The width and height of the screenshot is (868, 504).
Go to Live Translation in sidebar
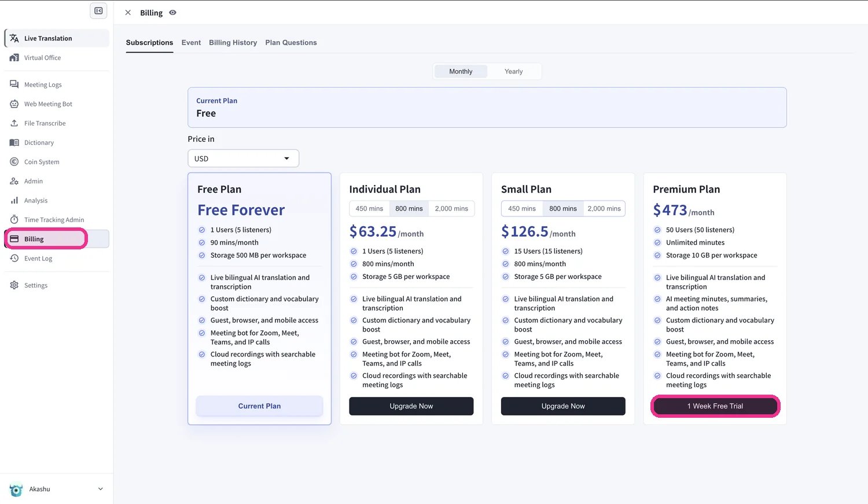[57, 38]
